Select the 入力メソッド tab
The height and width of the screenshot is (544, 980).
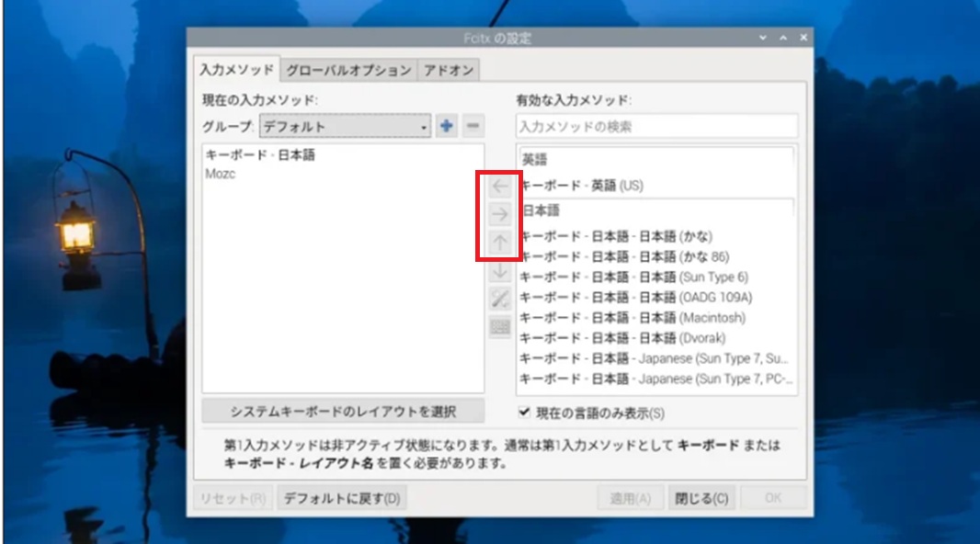pos(236,70)
